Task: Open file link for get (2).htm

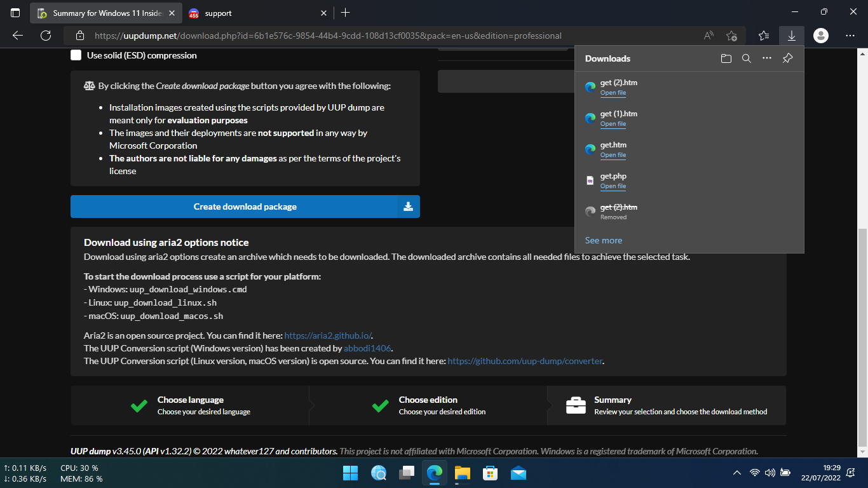Action: coord(613,93)
